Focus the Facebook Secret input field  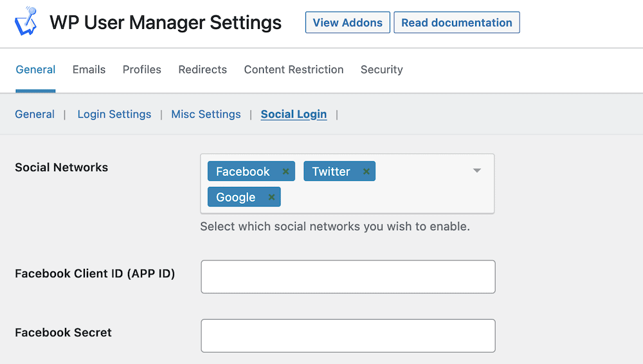pos(348,336)
